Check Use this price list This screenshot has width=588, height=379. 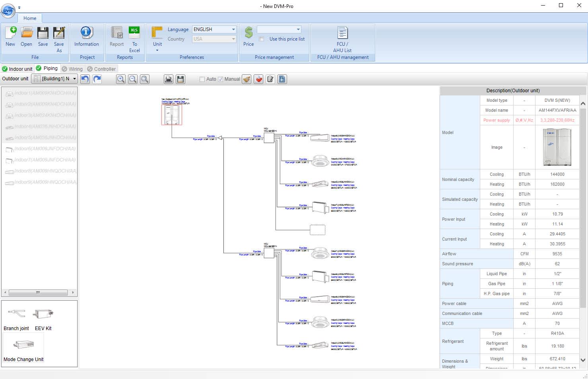coord(261,39)
